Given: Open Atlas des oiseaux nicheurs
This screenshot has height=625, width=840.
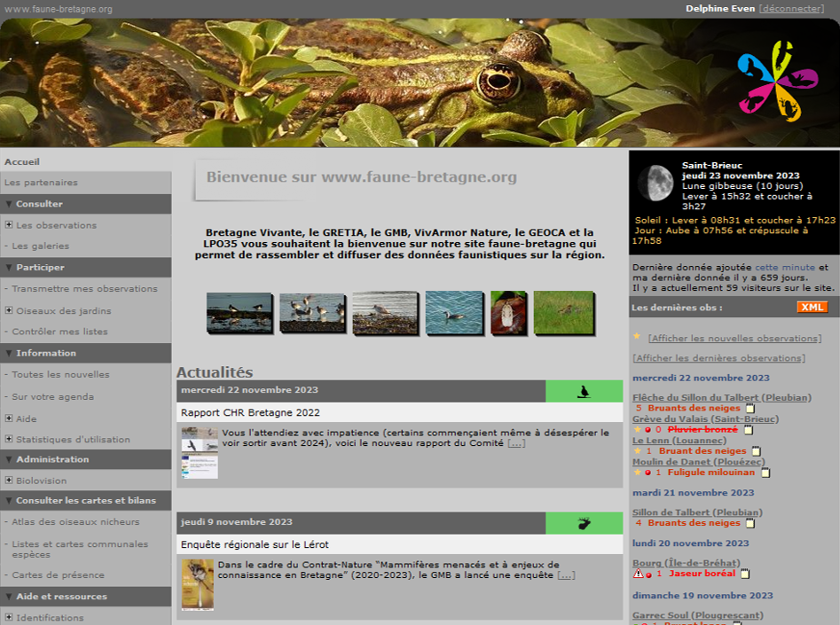Looking at the screenshot, I should (x=75, y=521).
